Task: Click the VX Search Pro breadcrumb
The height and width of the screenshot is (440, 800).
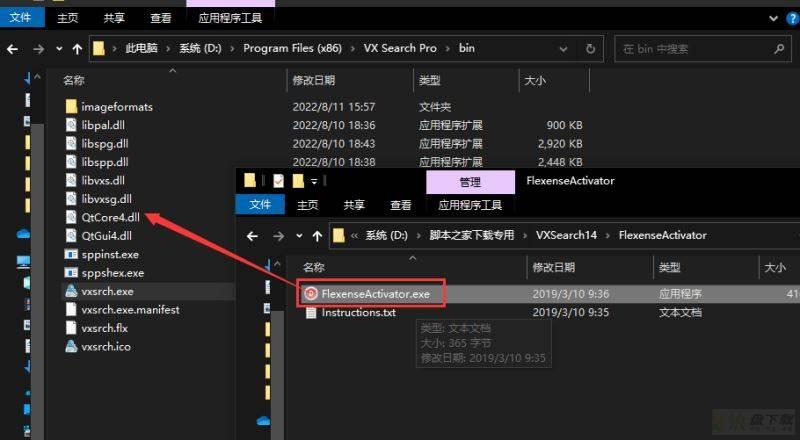Action: click(x=400, y=48)
